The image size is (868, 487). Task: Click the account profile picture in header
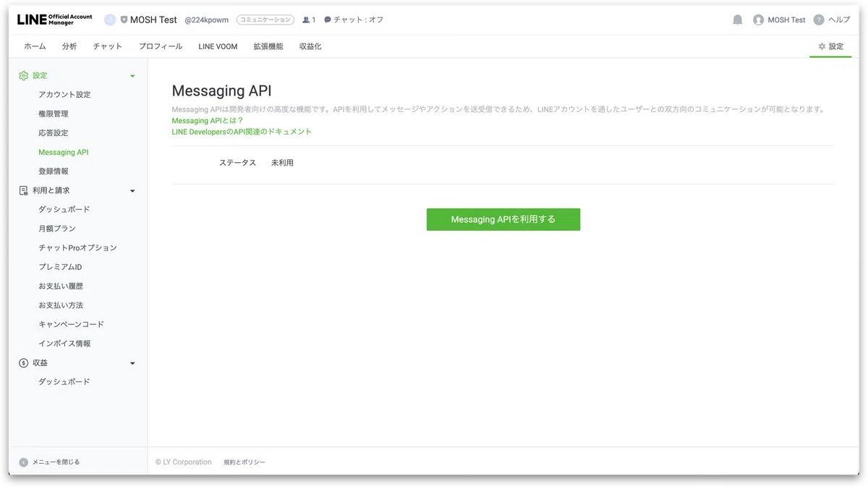coord(110,20)
